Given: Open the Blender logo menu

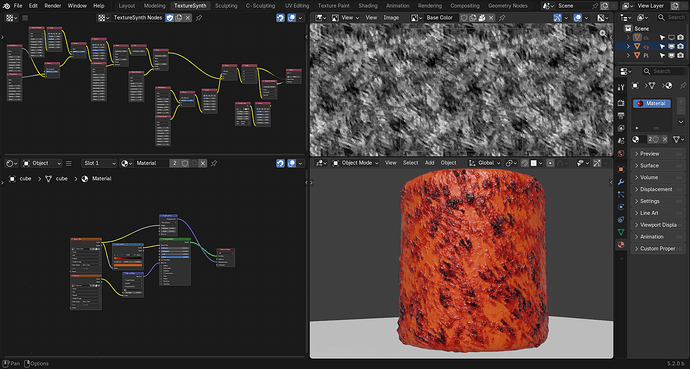Looking at the screenshot, I should coord(6,6).
